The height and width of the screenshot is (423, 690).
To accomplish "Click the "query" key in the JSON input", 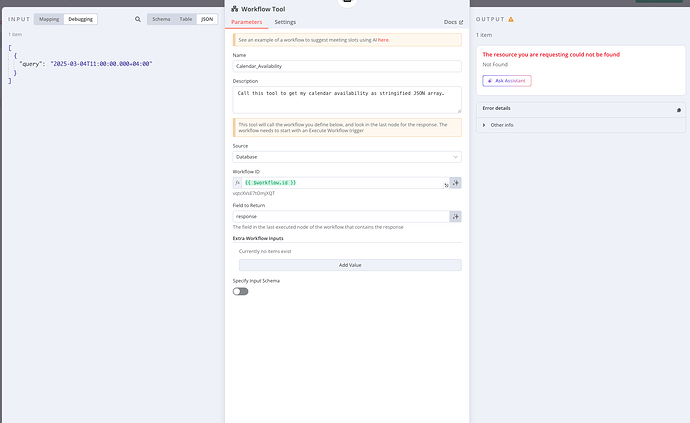I will point(32,64).
